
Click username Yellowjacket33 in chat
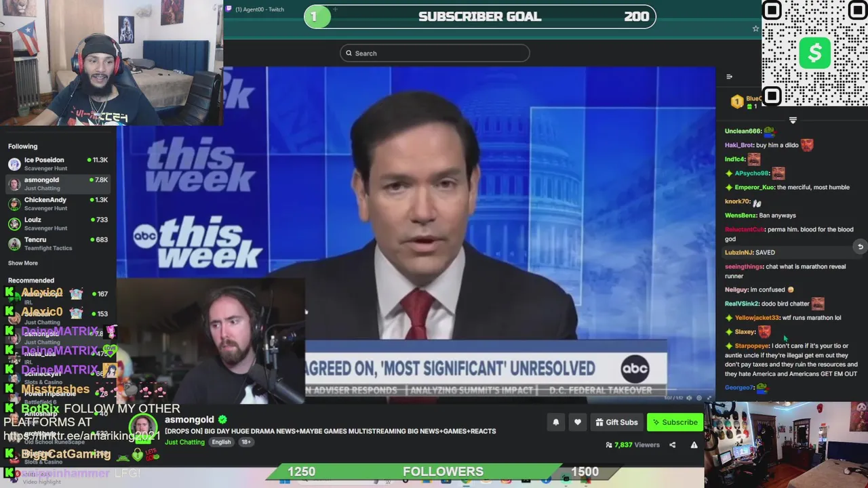tap(757, 318)
